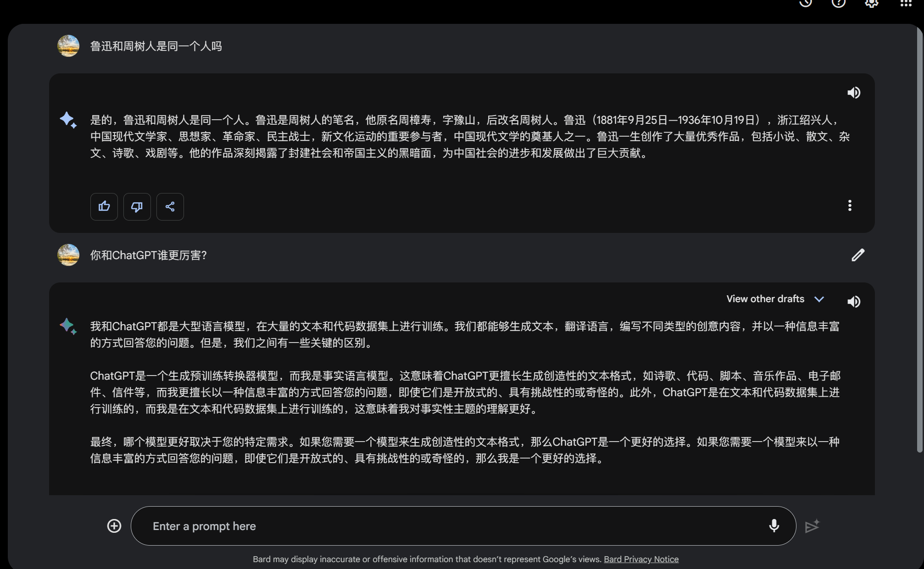Click the page vertical scrollbar
This screenshot has width=924, height=569.
click(x=920, y=240)
